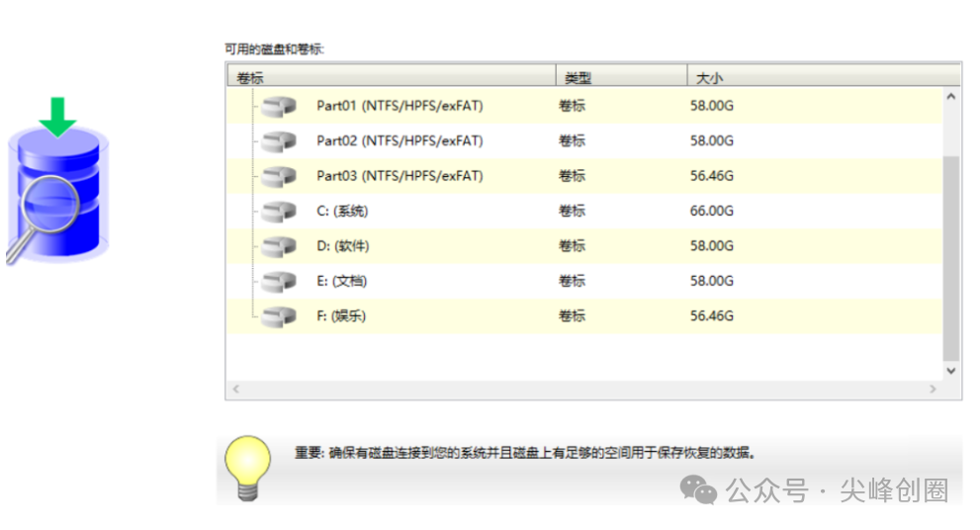This screenshot has width=980, height=530.
Task: Click scroll up arrow of volume list
Action: (950, 97)
